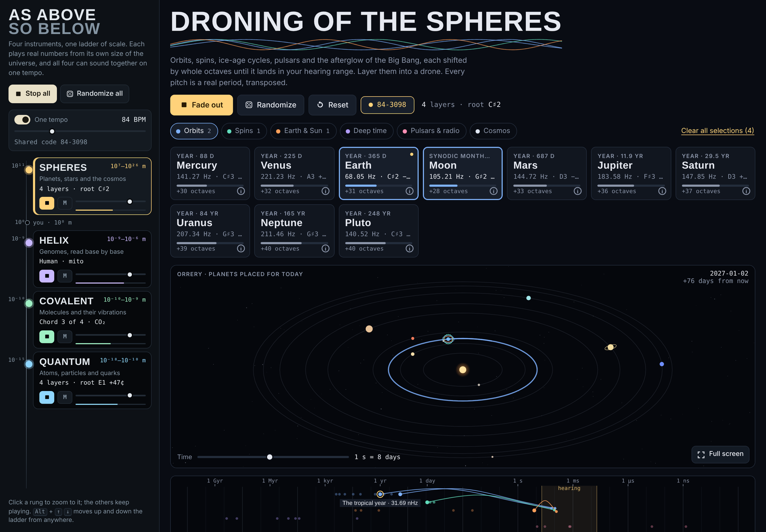Stop the SPHERES instrument
This screenshot has width=766, height=532.
point(47,203)
